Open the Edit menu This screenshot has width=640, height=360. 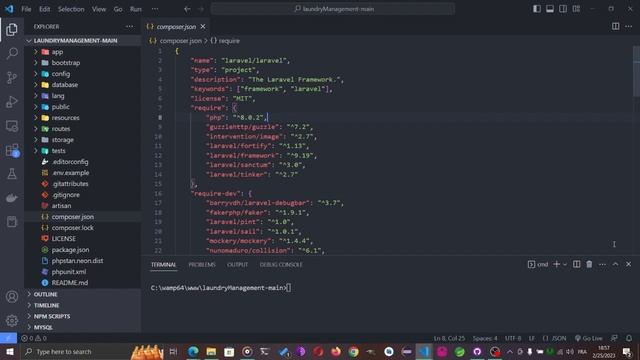(x=44, y=9)
